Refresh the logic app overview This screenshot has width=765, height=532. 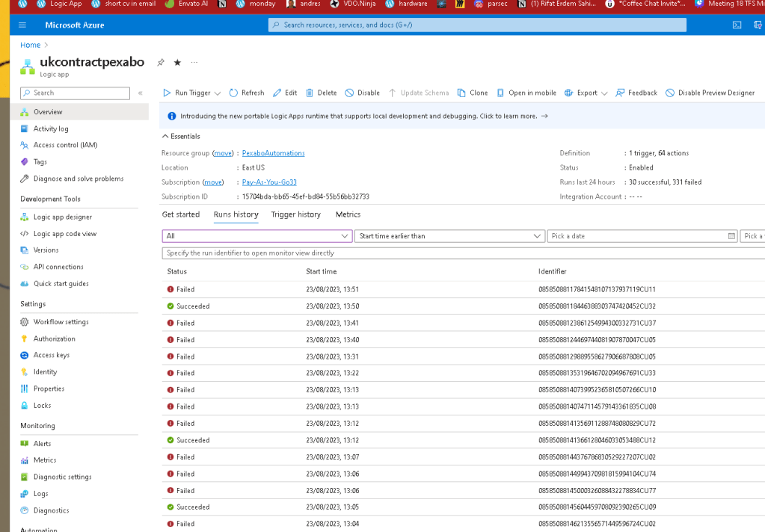(x=247, y=93)
